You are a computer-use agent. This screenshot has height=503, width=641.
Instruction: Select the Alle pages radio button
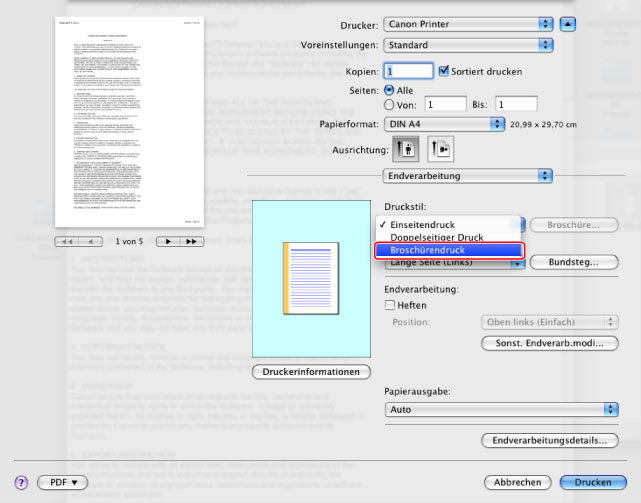point(390,89)
